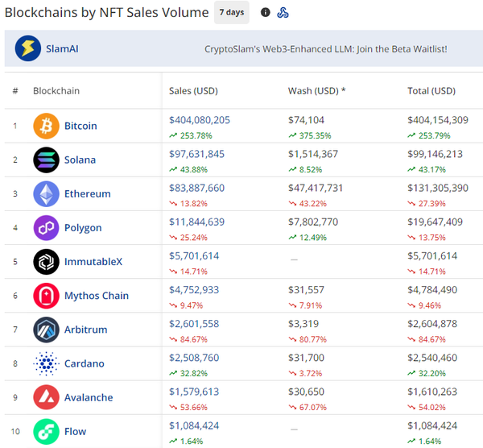Click the SlamAI beta waitlist banner text
The height and width of the screenshot is (448, 483).
pyautogui.click(x=325, y=49)
